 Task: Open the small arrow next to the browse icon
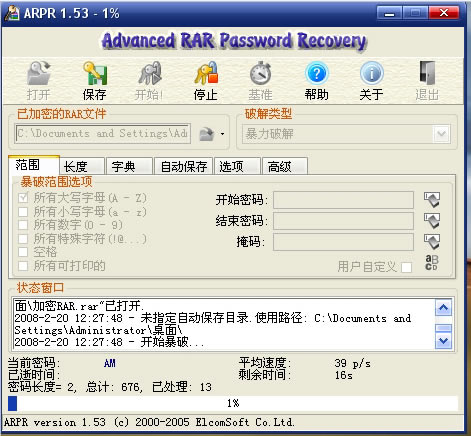(222, 134)
